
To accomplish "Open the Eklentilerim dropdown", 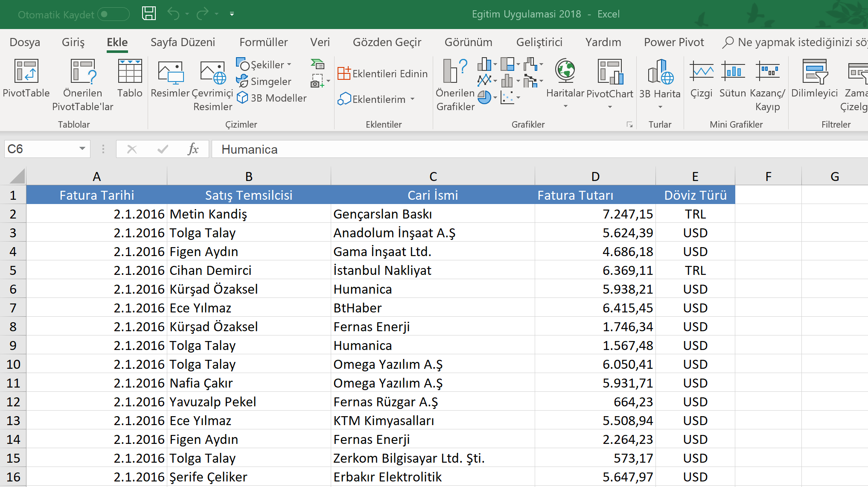I will 412,99.
